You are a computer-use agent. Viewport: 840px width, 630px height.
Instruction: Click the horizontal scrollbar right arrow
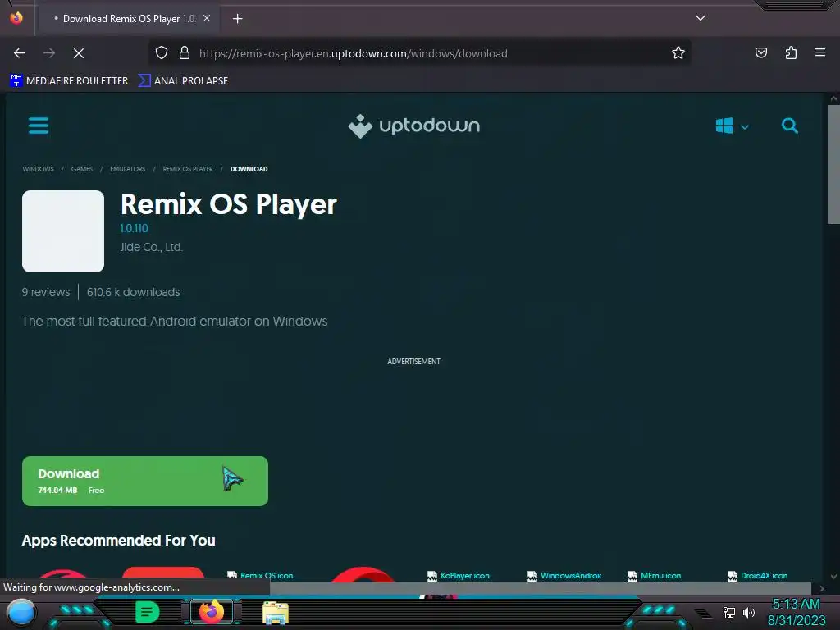pyautogui.click(x=822, y=588)
